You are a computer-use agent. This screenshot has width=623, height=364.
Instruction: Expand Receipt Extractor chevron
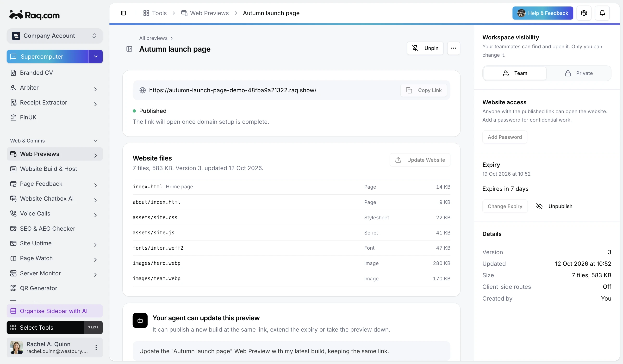click(x=95, y=104)
